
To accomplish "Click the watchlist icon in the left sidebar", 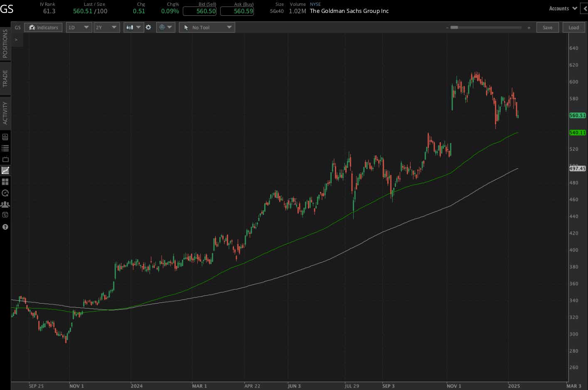I will click(5, 147).
